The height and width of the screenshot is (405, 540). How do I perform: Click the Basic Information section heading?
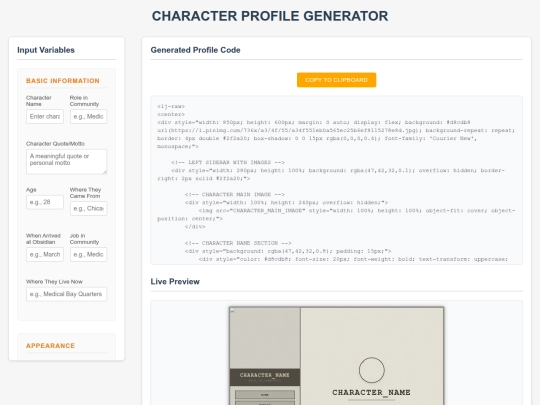(x=63, y=81)
